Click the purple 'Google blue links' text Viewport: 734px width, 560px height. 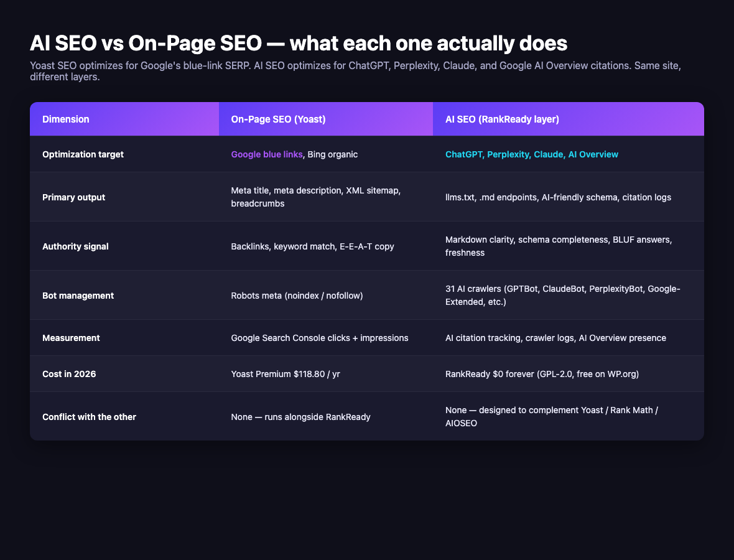267,154
